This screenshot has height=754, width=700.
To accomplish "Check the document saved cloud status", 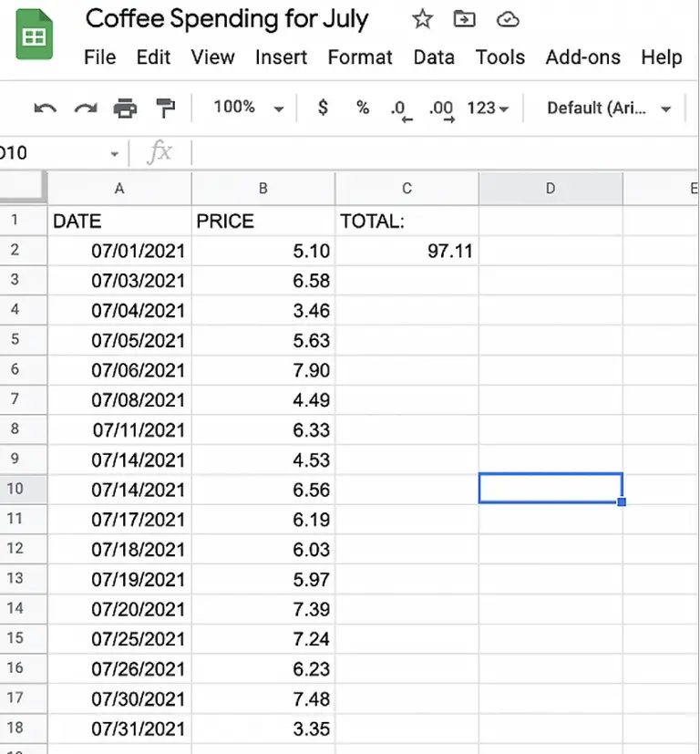I will 507,18.
